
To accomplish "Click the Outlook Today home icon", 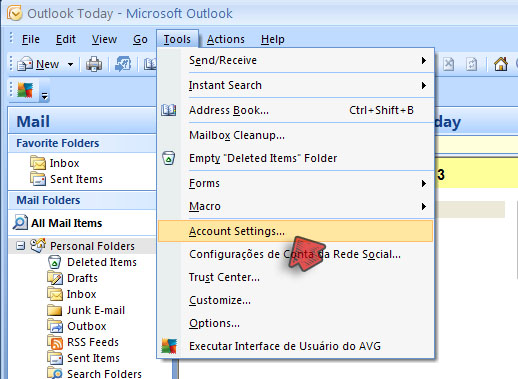I will [x=500, y=64].
